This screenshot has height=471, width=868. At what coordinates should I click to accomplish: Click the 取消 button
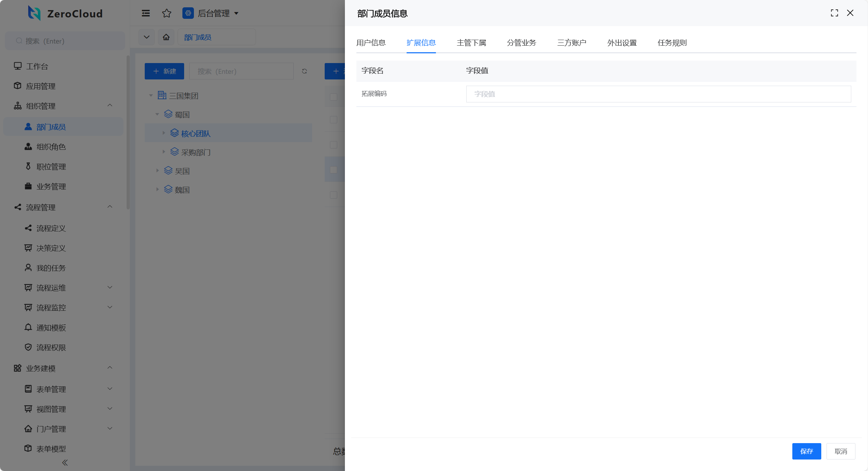(x=840, y=451)
